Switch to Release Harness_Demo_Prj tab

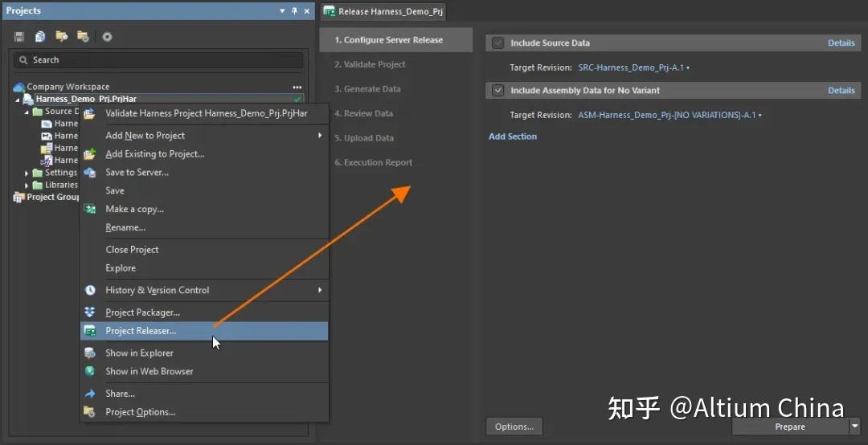click(383, 11)
